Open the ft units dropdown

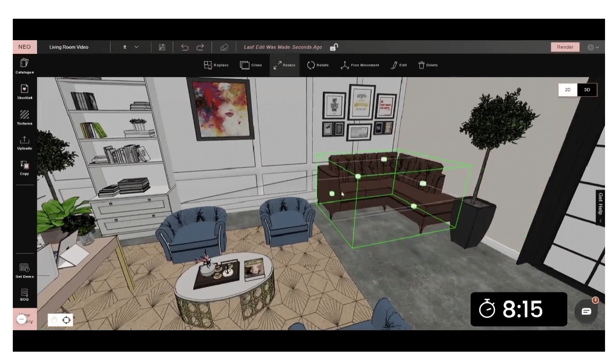(130, 47)
